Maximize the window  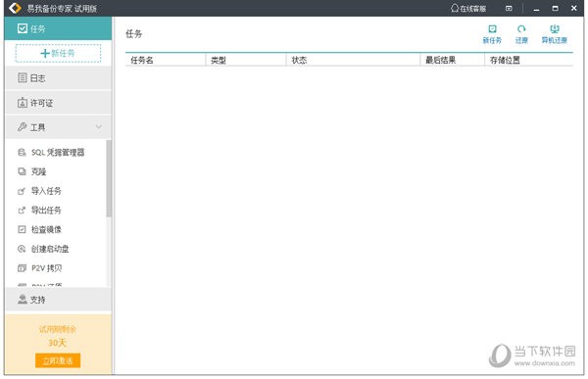tap(555, 8)
